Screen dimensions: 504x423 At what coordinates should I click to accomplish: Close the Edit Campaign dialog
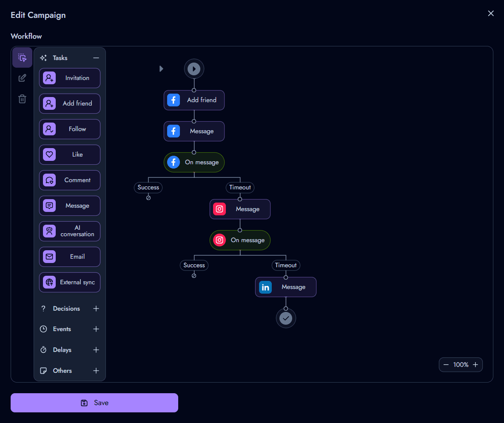491,14
